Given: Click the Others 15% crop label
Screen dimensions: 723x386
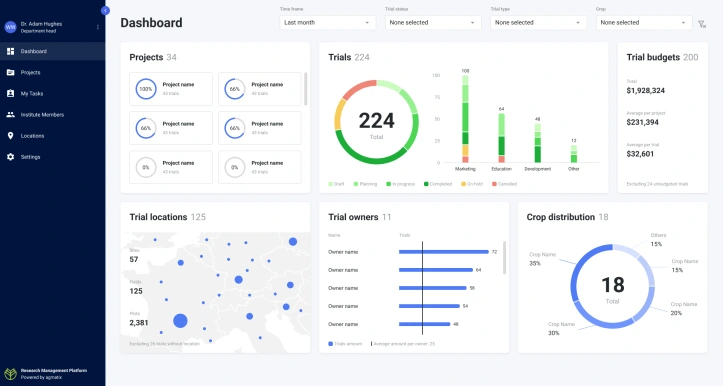Looking at the screenshot, I should (x=658, y=240).
